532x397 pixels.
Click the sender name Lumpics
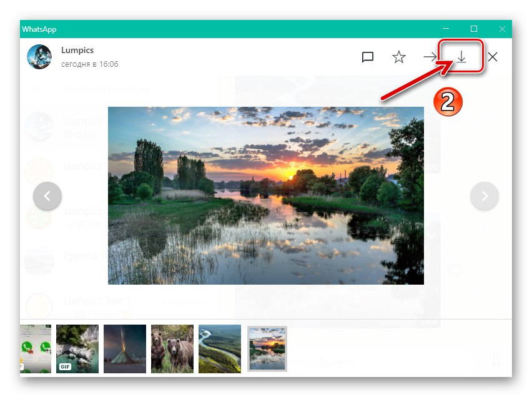(x=77, y=50)
